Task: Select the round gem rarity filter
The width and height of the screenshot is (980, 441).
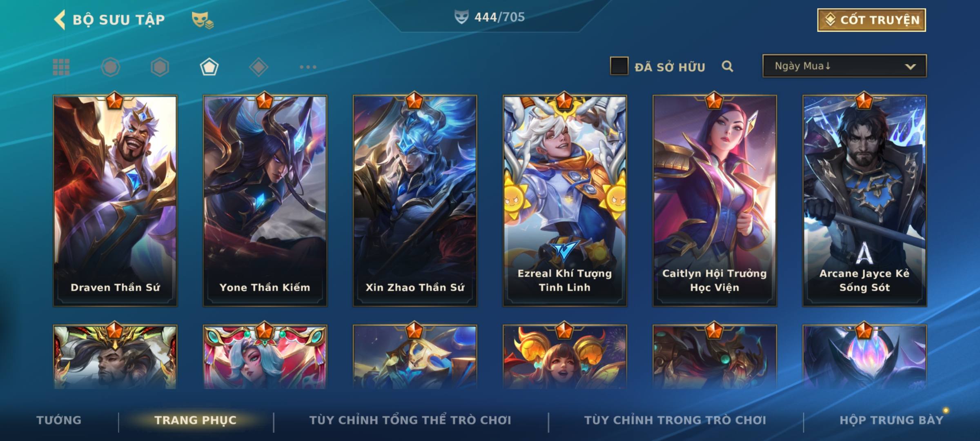Action: pyautogui.click(x=111, y=67)
